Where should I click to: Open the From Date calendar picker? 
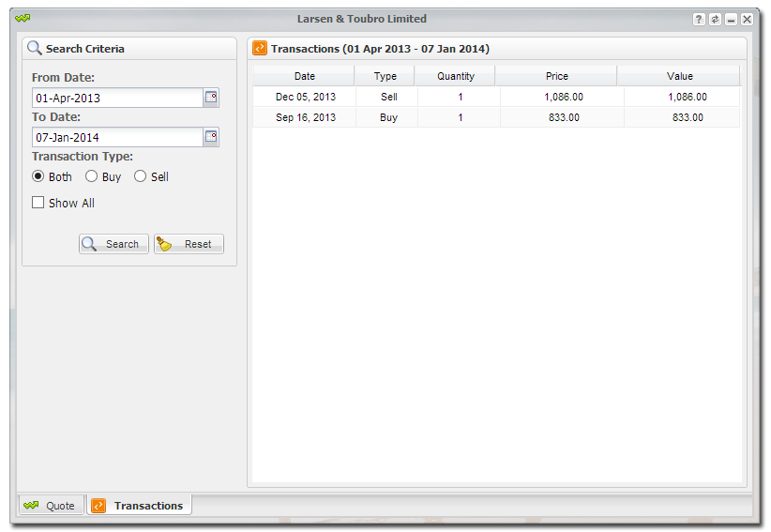[211, 98]
